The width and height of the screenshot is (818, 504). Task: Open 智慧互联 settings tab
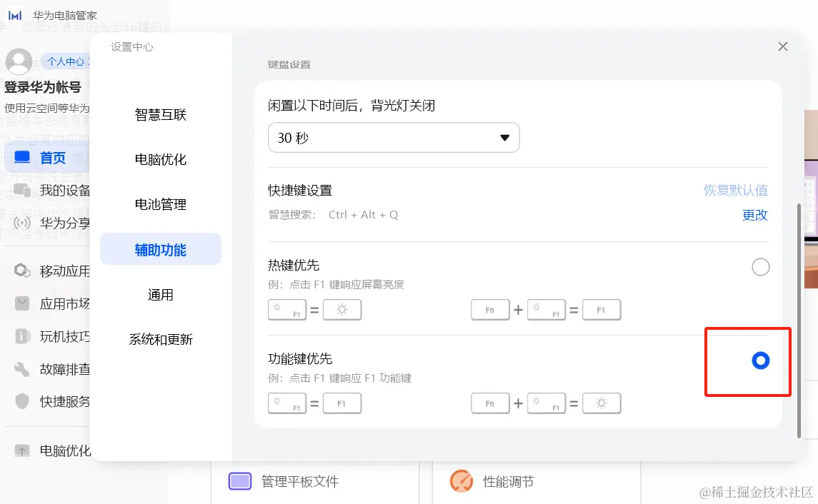(x=161, y=115)
